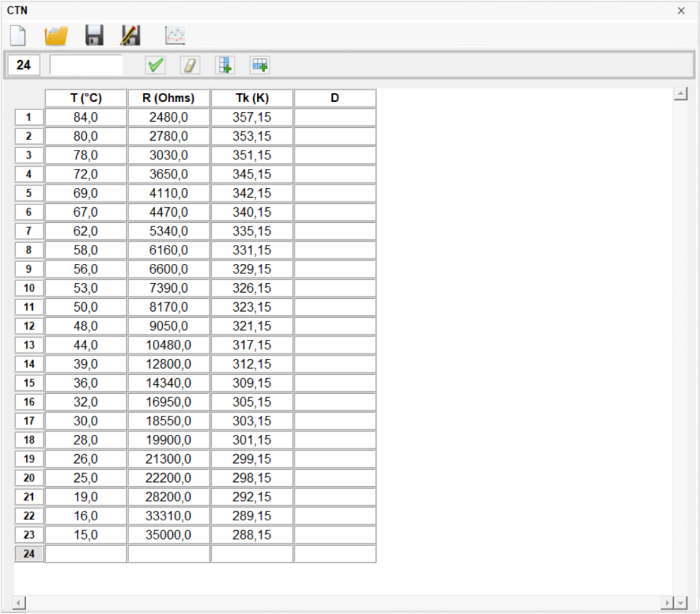Viewport: 700px width, 614px height.
Task: Select the D column header
Action: click(x=335, y=98)
